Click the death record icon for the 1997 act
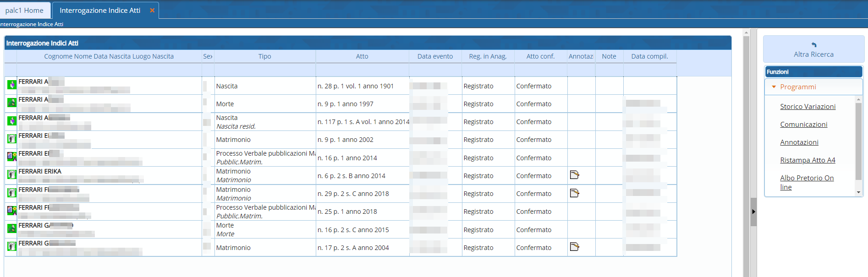The image size is (868, 277). (x=11, y=103)
